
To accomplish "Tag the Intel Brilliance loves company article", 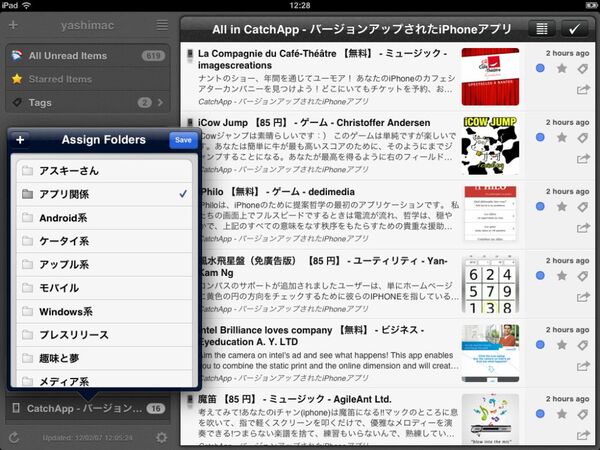I will pos(582,345).
